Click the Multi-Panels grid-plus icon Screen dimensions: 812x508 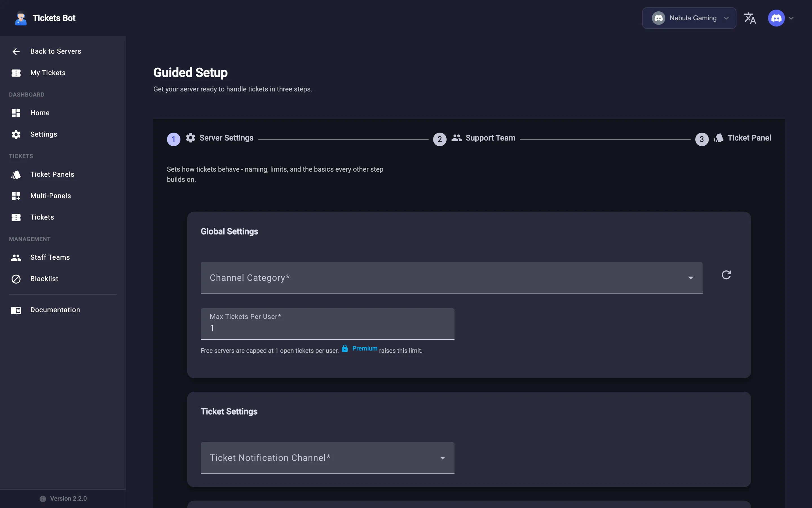pyautogui.click(x=16, y=196)
